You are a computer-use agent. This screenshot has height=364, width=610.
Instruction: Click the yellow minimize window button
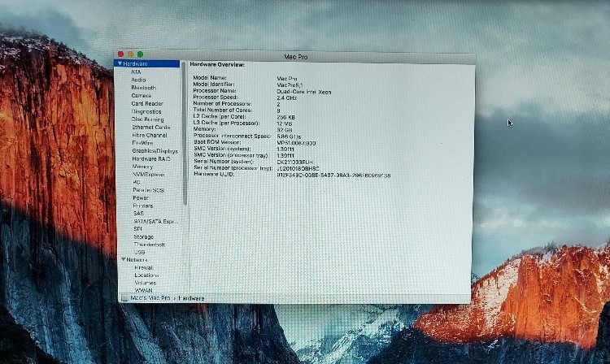point(130,54)
